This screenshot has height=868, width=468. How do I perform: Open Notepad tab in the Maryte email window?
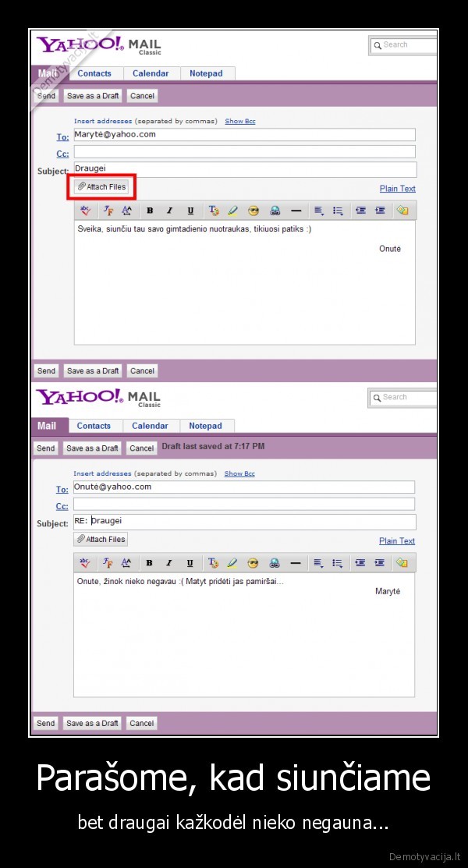point(206,73)
